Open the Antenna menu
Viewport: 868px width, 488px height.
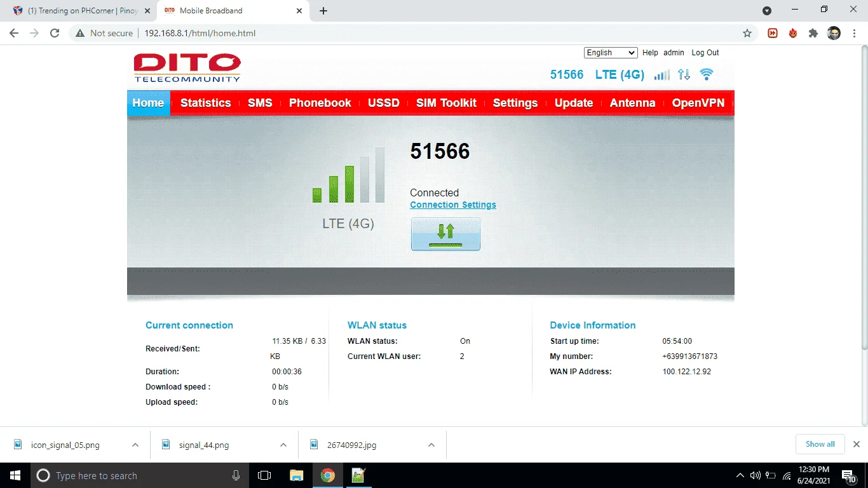pyautogui.click(x=633, y=103)
